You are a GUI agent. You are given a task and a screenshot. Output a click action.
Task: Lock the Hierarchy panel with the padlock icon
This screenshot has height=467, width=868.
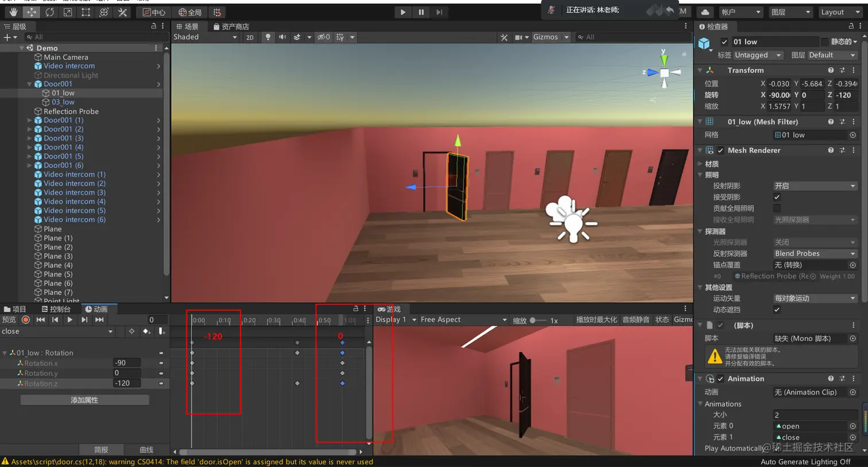[x=153, y=26]
